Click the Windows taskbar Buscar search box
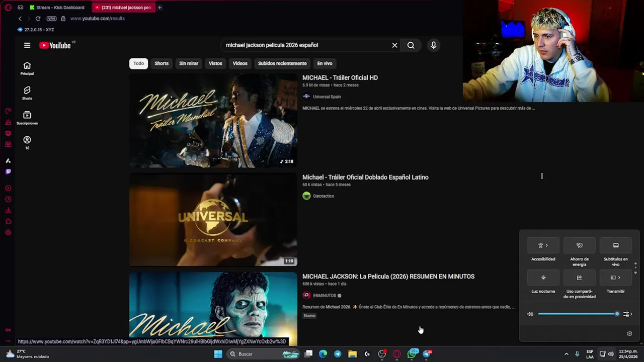The image size is (644, 362). (263, 354)
